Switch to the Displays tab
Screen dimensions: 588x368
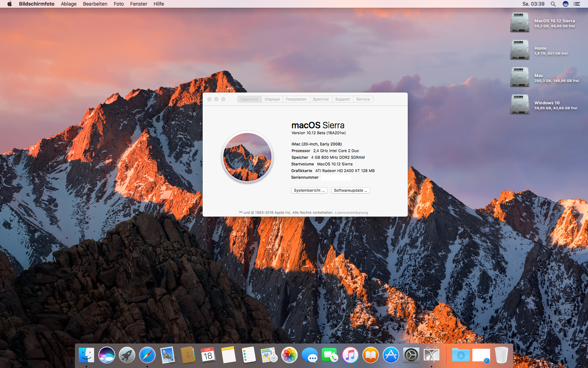coord(272,99)
